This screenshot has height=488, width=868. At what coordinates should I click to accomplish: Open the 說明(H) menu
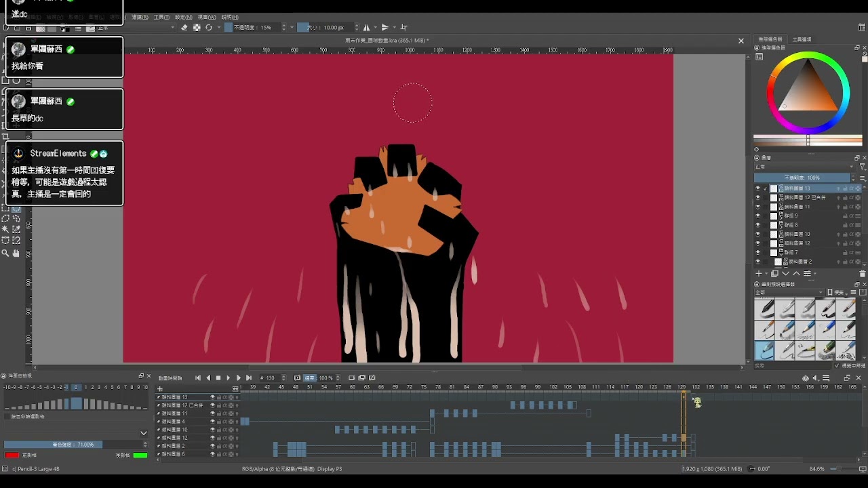pos(230,17)
